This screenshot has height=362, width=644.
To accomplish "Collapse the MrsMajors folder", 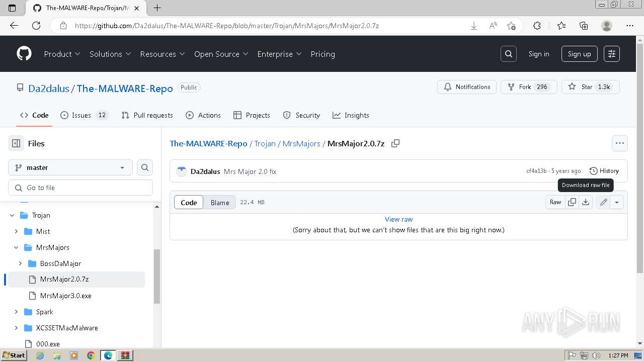I will [16, 247].
